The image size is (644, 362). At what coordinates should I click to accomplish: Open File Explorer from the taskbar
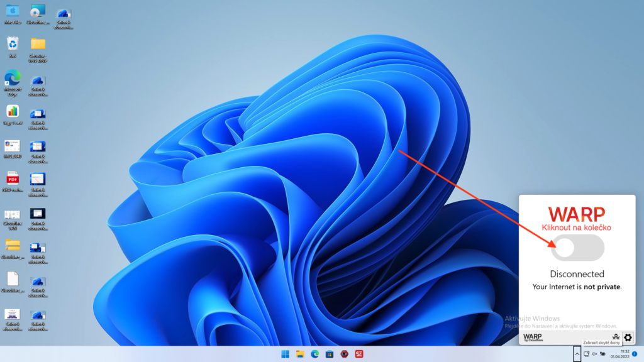tap(301, 354)
